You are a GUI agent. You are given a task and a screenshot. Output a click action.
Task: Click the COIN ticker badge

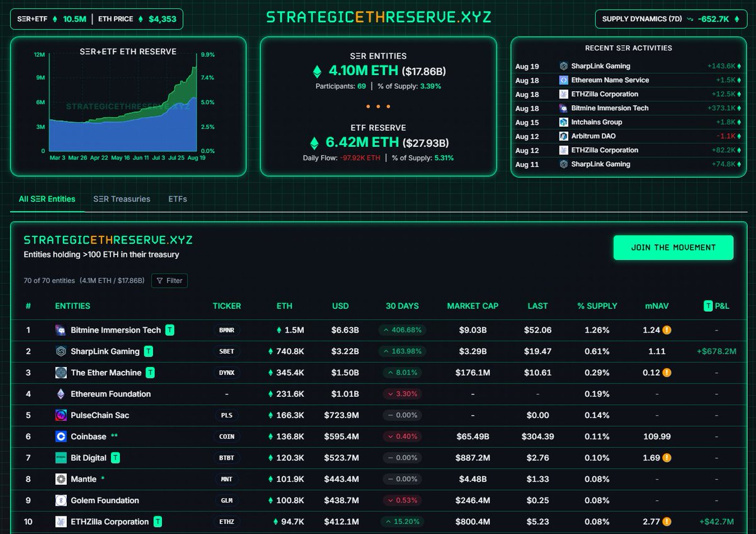(227, 436)
